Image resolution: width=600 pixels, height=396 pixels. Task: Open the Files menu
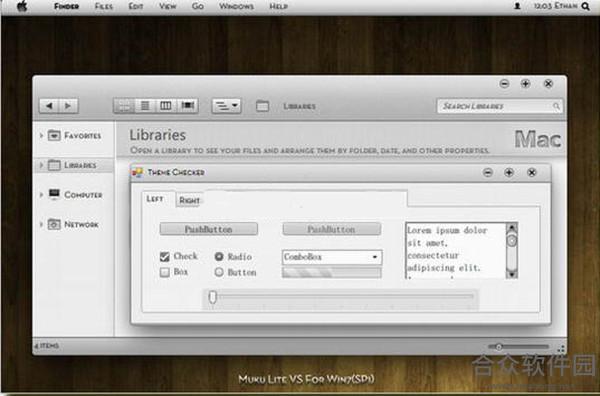pos(104,7)
